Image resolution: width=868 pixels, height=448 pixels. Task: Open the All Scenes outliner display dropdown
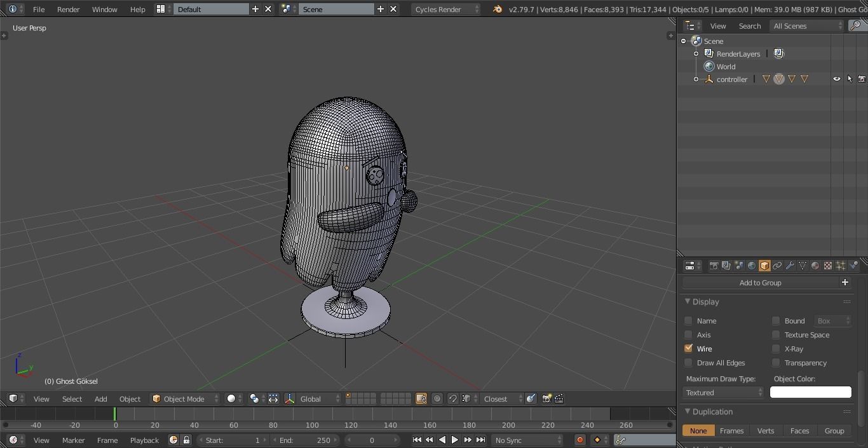(807, 26)
